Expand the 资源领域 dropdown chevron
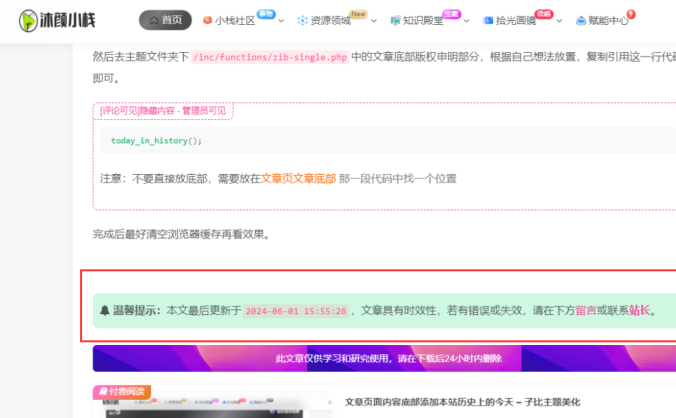This screenshot has width=676, height=418. coord(374,21)
